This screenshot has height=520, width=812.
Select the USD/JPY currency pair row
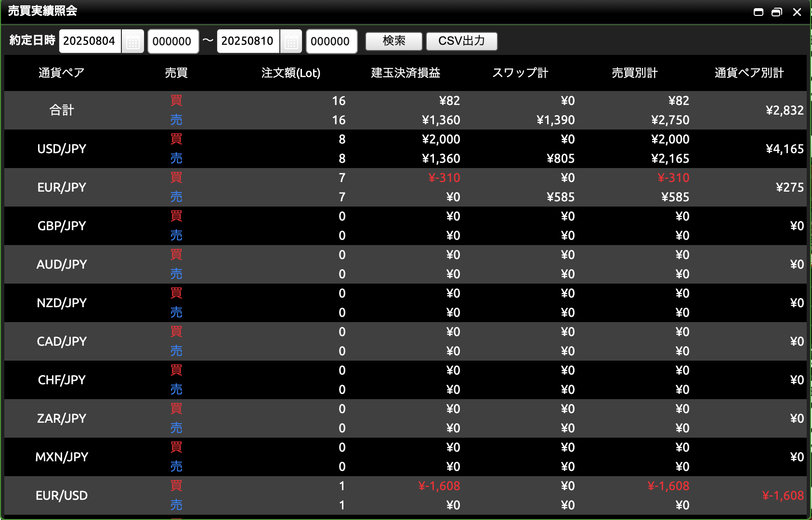coord(62,149)
